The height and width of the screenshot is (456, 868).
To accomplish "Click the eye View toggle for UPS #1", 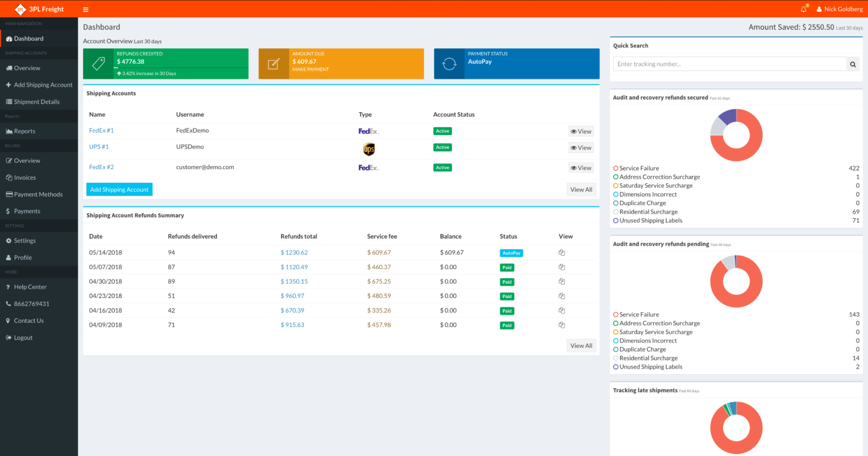I will point(580,147).
